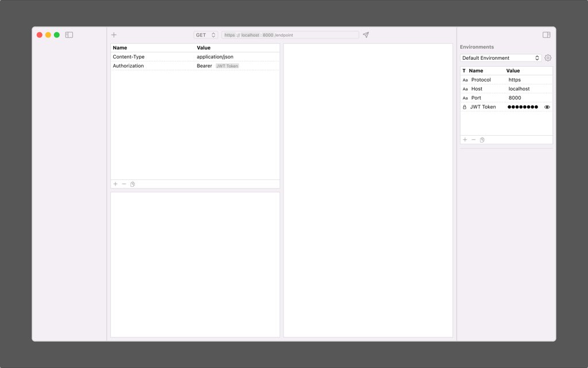The image size is (588, 368).
Task: Add a new environment variable
Action: click(x=465, y=140)
